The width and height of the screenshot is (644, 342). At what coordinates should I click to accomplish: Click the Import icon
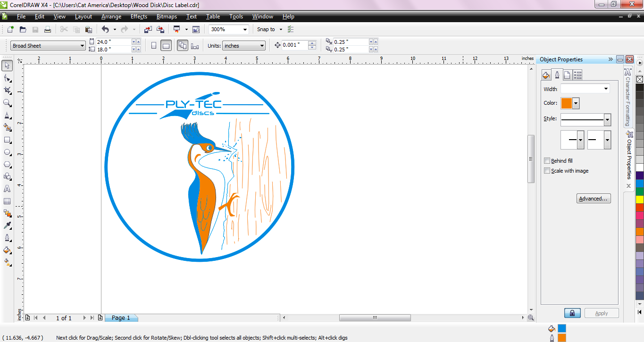(148, 29)
